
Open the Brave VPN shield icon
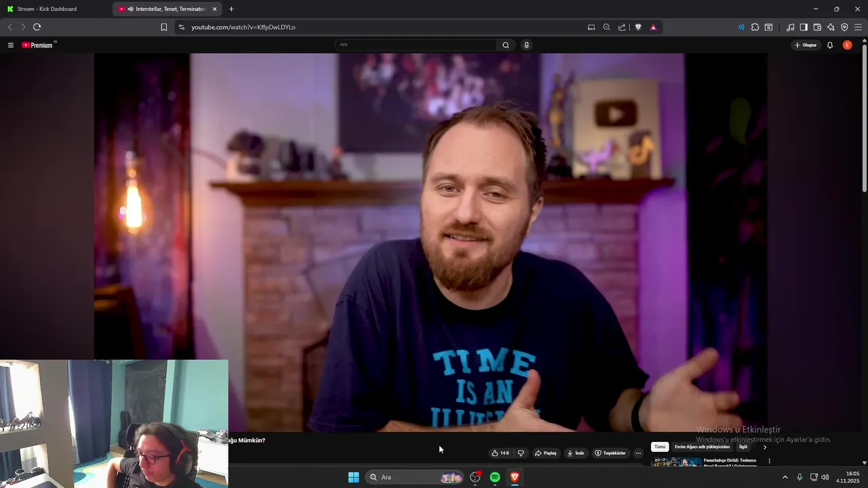point(844,27)
